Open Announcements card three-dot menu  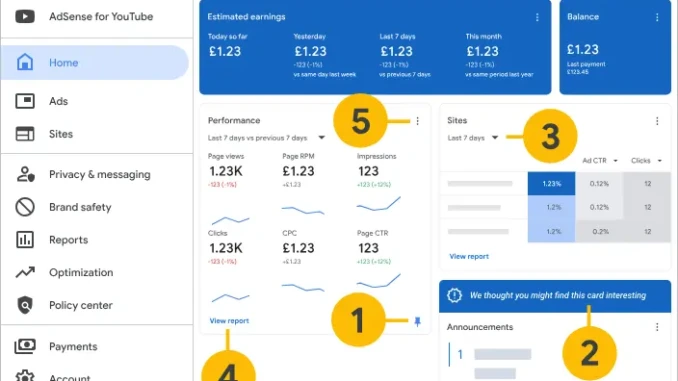point(657,327)
